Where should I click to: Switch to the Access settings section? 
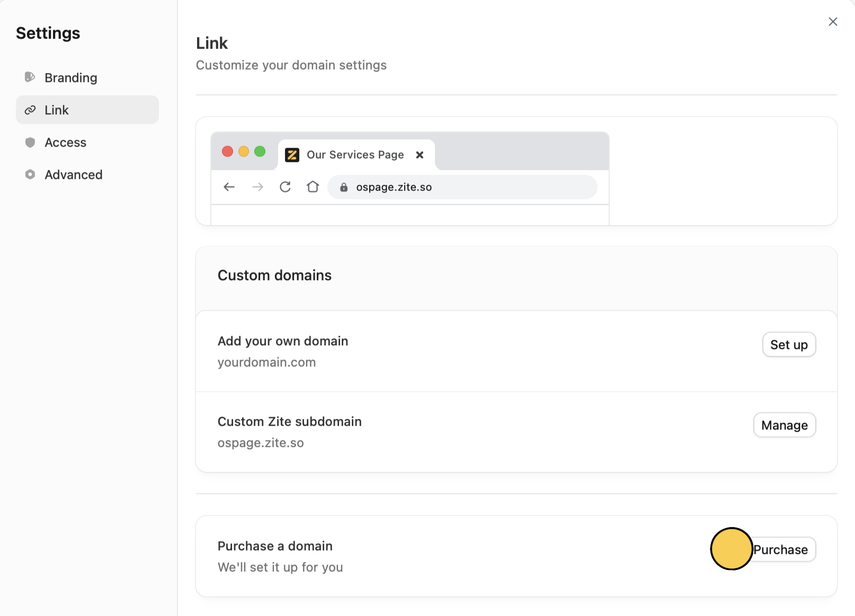click(x=65, y=142)
